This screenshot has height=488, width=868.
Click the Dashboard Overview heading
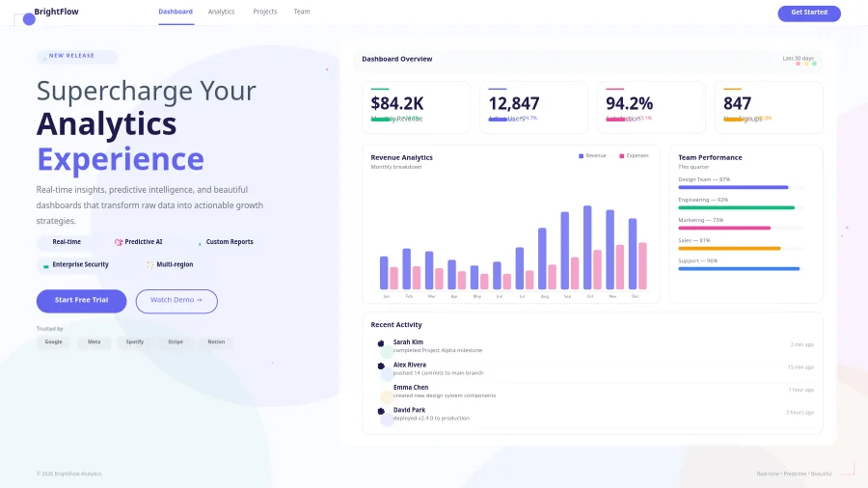pos(397,59)
